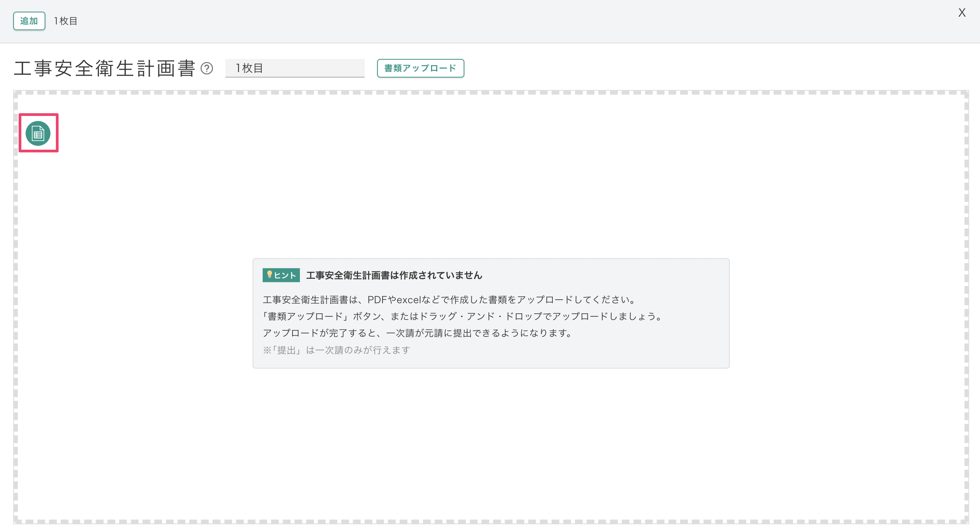Click the 工事安全衛生計画書 heading text

coord(105,69)
